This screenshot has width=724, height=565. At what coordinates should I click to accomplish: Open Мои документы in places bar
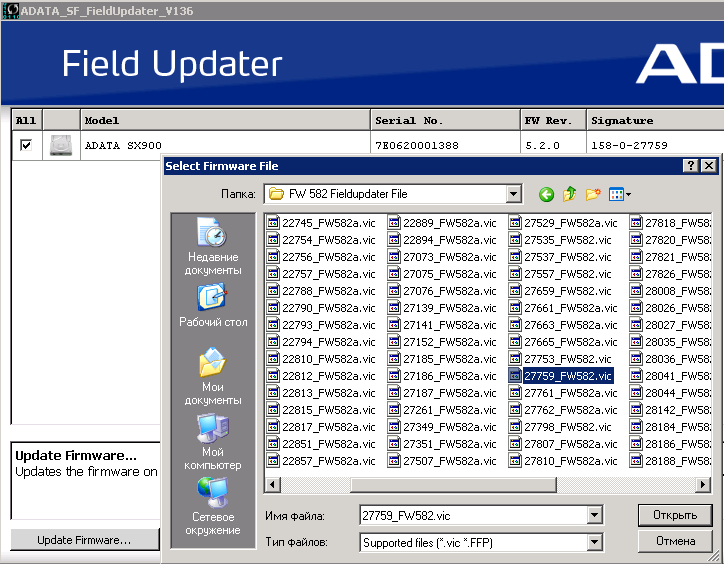213,377
